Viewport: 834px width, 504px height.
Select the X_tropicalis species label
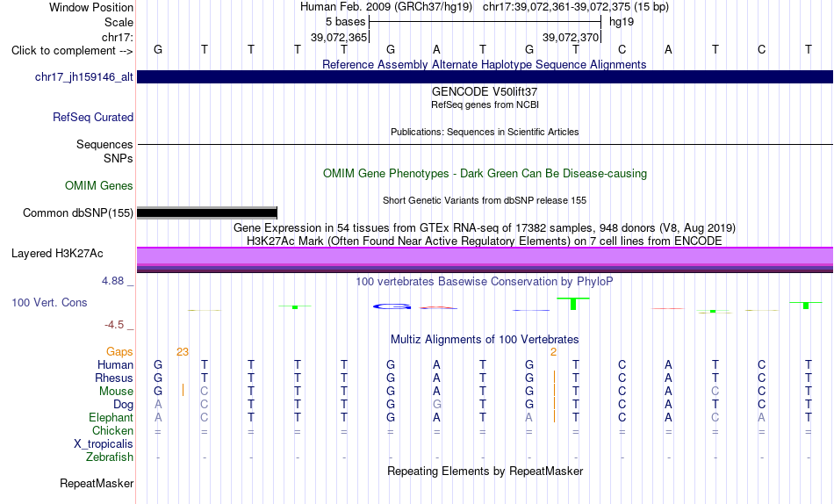(x=104, y=444)
